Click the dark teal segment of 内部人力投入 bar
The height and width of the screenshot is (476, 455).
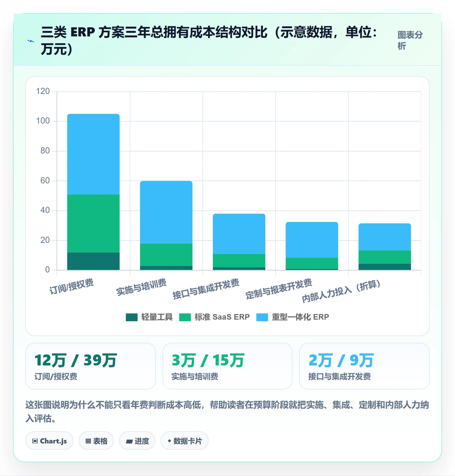pos(384,267)
